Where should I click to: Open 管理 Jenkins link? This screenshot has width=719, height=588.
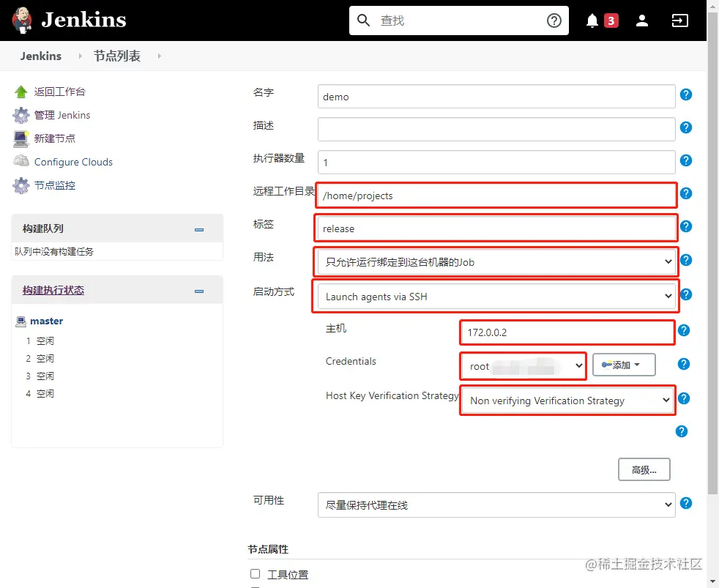tap(62, 115)
